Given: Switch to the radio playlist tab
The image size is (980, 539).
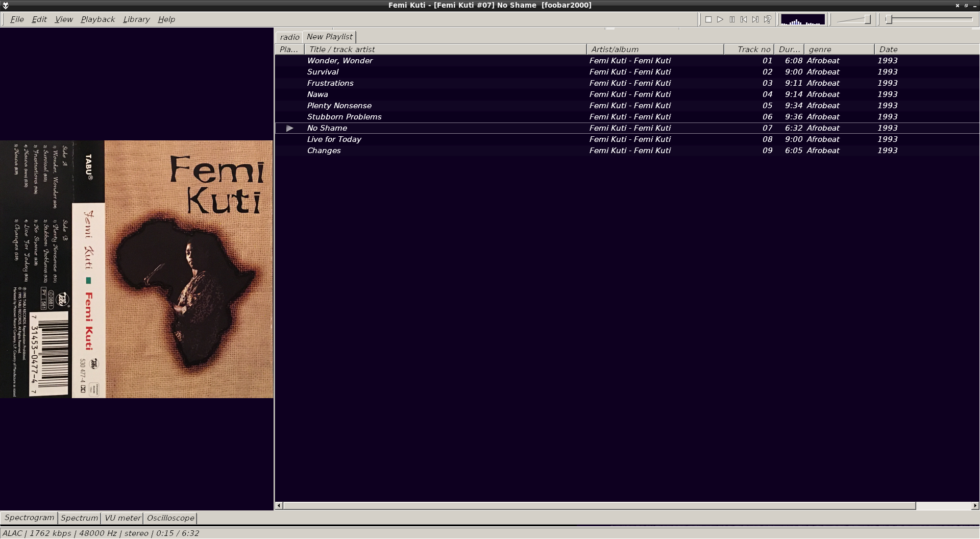Looking at the screenshot, I should coord(289,37).
